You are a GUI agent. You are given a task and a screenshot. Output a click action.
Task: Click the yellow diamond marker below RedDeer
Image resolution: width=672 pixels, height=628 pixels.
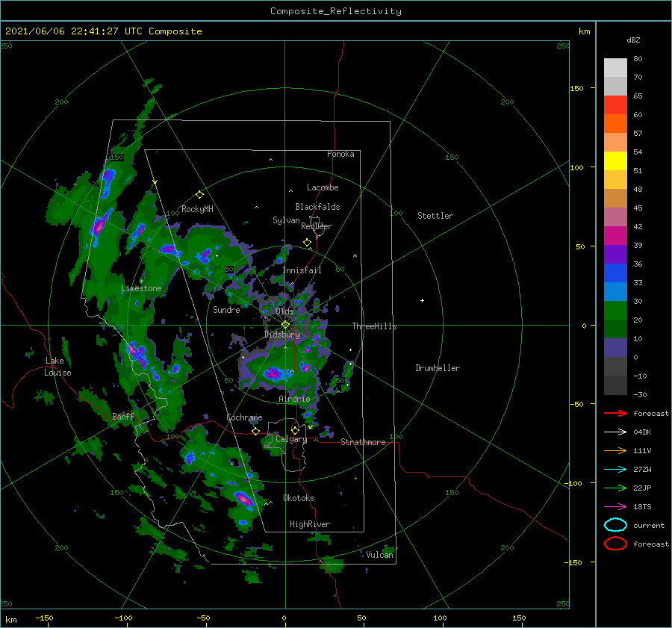[307, 243]
